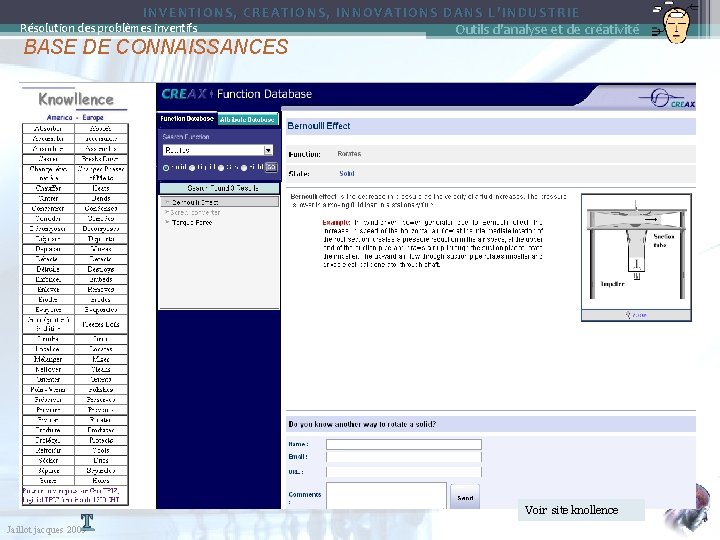Click the Separates cell in the table

101,470
